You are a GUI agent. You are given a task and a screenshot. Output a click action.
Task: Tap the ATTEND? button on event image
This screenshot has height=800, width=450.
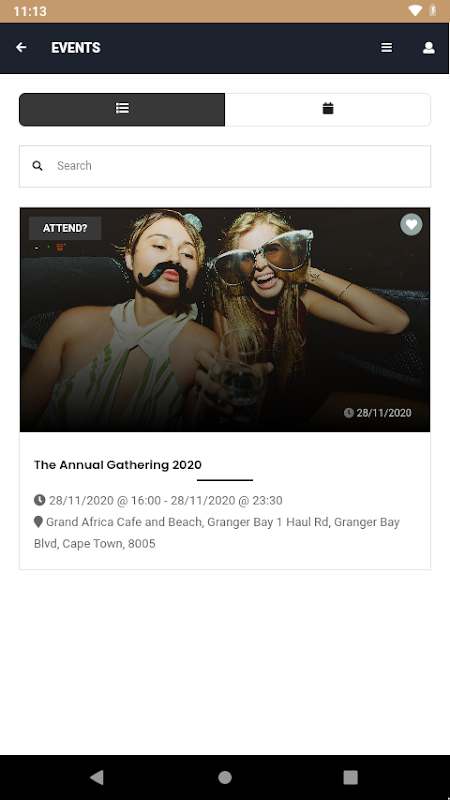(x=65, y=228)
